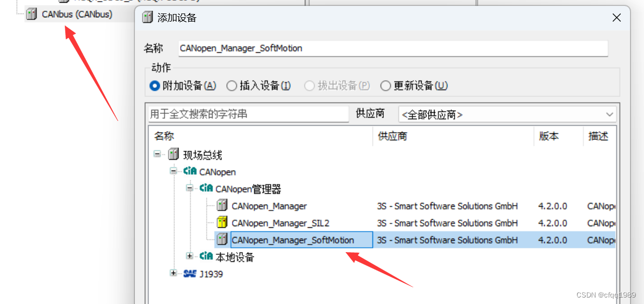
Task: Close the 添加设备 dialog
Action: (x=616, y=18)
